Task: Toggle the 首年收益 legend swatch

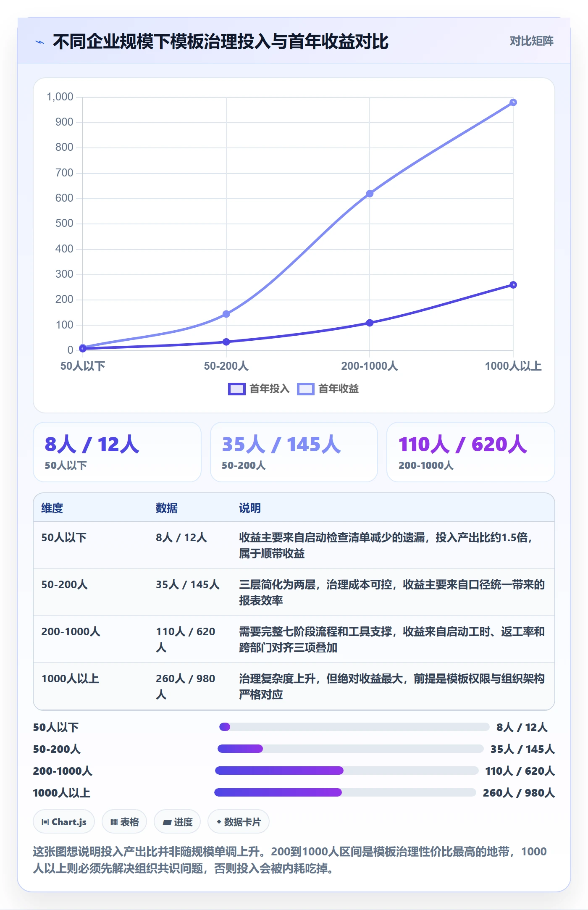Action: [x=305, y=389]
